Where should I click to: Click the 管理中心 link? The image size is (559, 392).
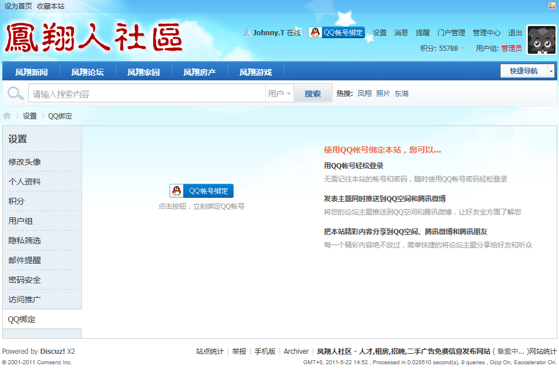(486, 33)
